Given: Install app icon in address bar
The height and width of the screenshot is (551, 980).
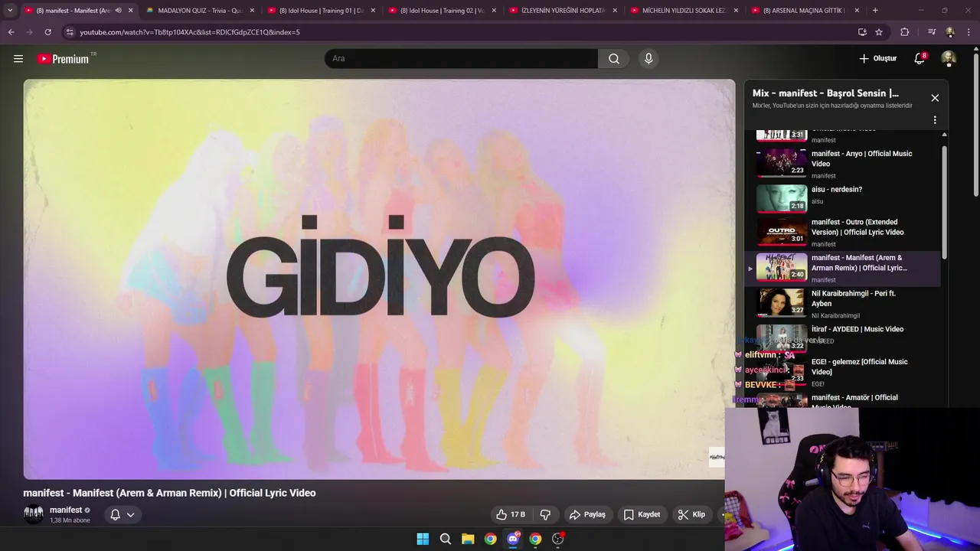Looking at the screenshot, I should (x=862, y=32).
